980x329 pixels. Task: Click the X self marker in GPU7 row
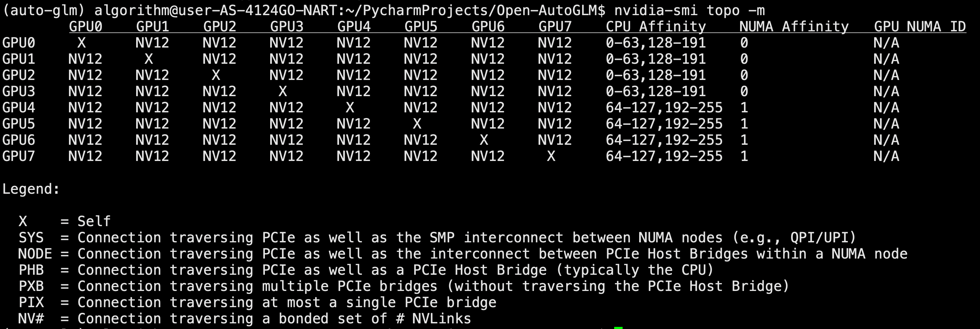(x=551, y=156)
